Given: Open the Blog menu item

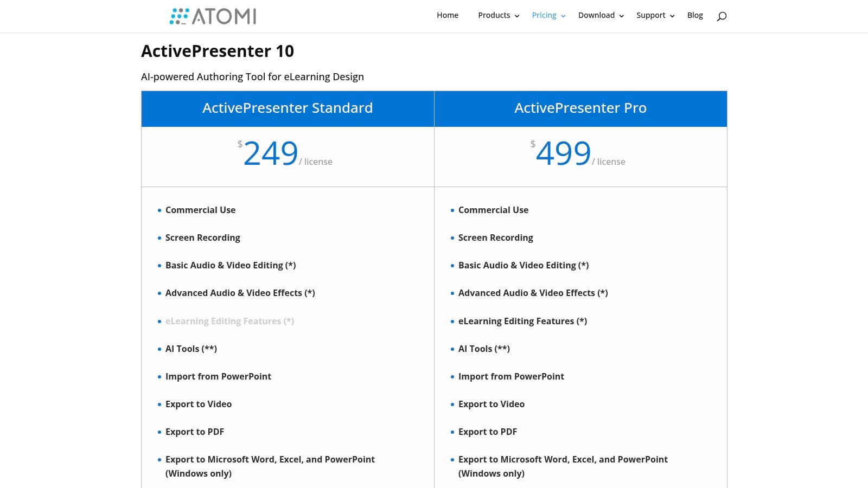Looking at the screenshot, I should [x=695, y=15].
